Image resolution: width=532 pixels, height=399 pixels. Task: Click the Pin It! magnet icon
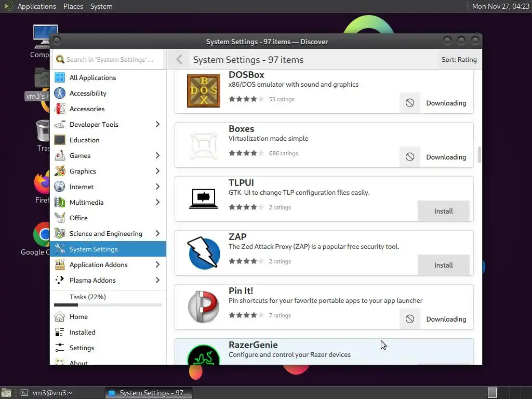[x=204, y=307]
